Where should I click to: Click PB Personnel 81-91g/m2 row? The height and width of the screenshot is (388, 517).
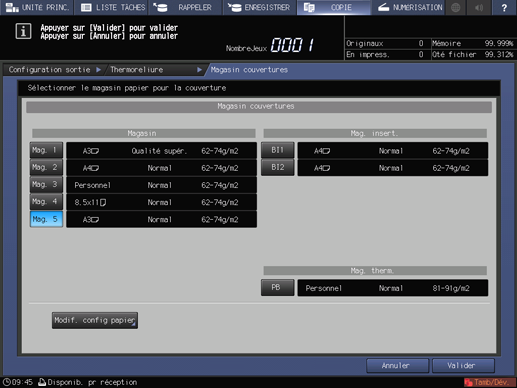(393, 288)
